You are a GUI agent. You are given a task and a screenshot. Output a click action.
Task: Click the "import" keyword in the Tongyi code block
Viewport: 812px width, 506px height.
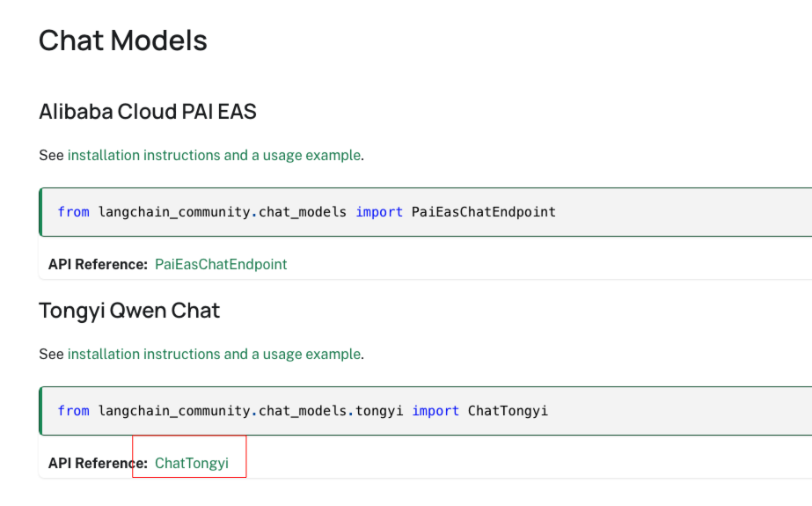(x=435, y=411)
